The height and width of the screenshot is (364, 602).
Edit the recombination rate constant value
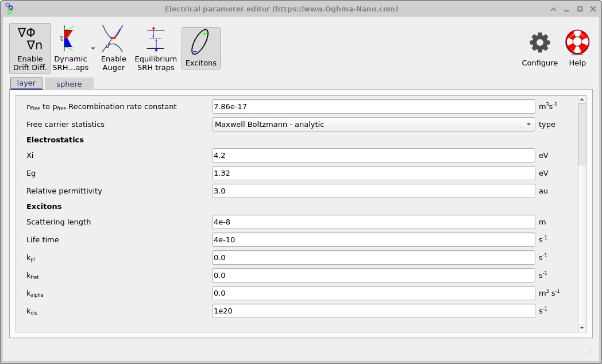373,106
